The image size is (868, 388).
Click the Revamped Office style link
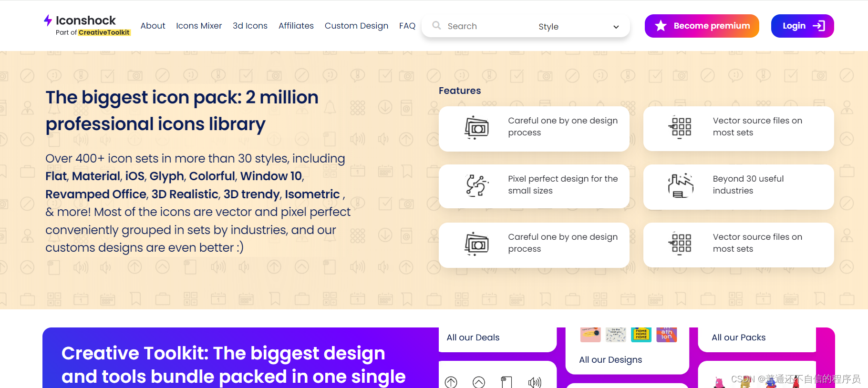coord(96,194)
